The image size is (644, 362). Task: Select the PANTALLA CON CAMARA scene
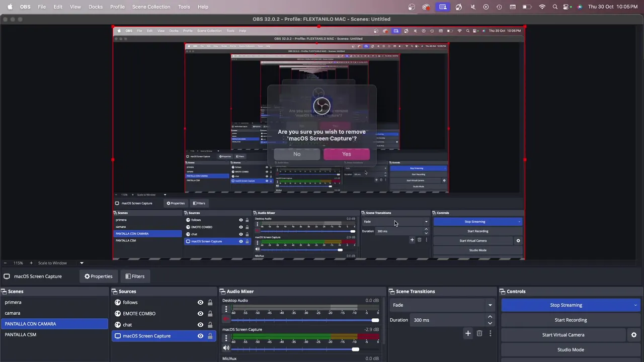pyautogui.click(x=54, y=324)
